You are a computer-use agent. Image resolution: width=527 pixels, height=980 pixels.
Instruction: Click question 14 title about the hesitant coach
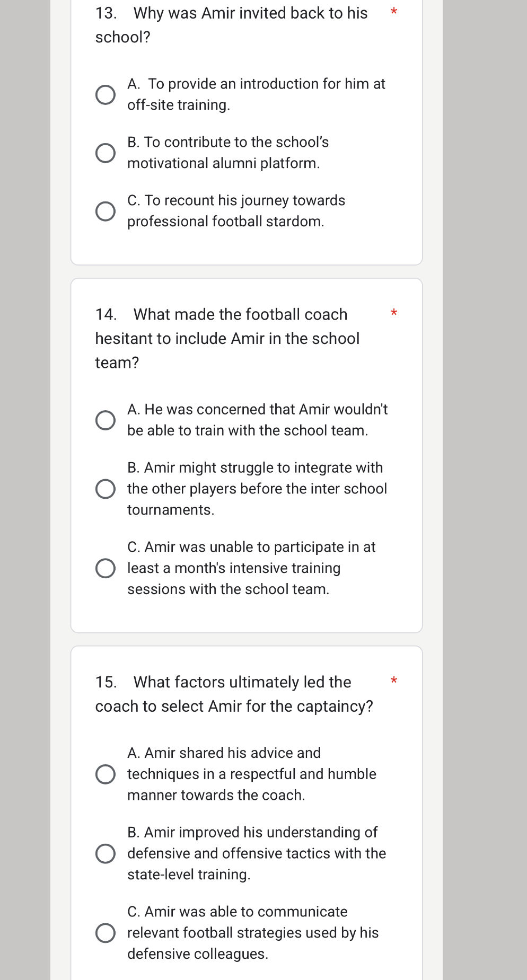[x=227, y=338]
